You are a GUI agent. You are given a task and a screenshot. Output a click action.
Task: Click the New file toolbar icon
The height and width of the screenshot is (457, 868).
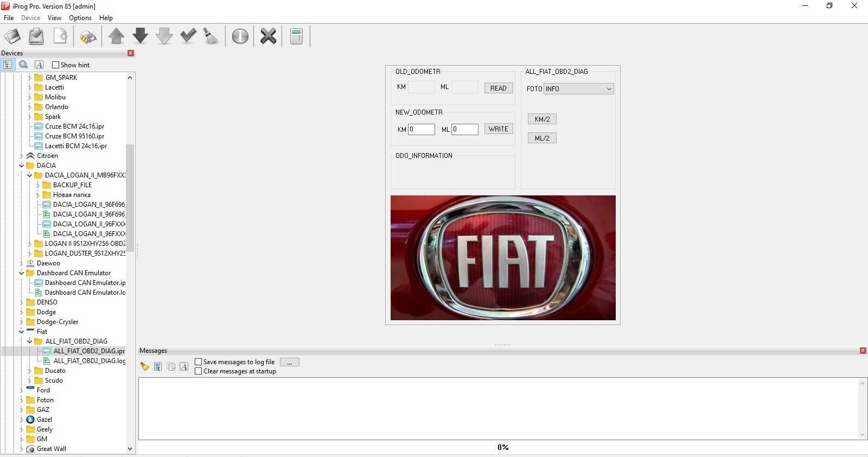(60, 36)
